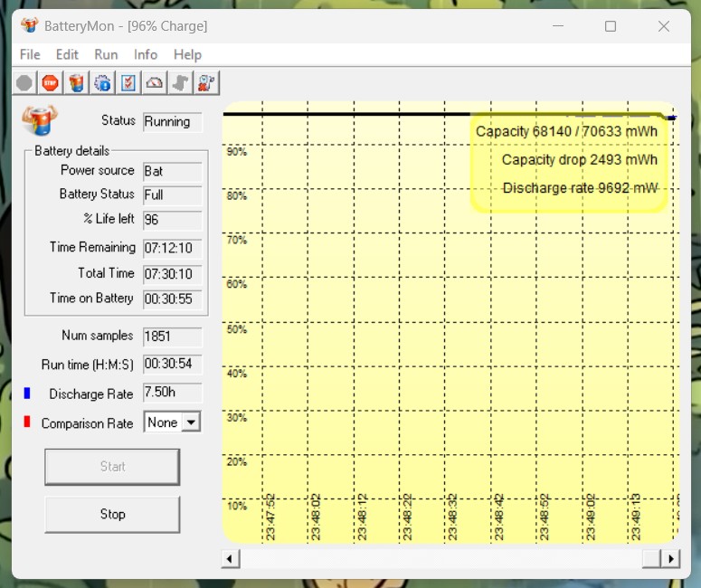Click the Capacity drop 2493 mWh text

pos(580,159)
